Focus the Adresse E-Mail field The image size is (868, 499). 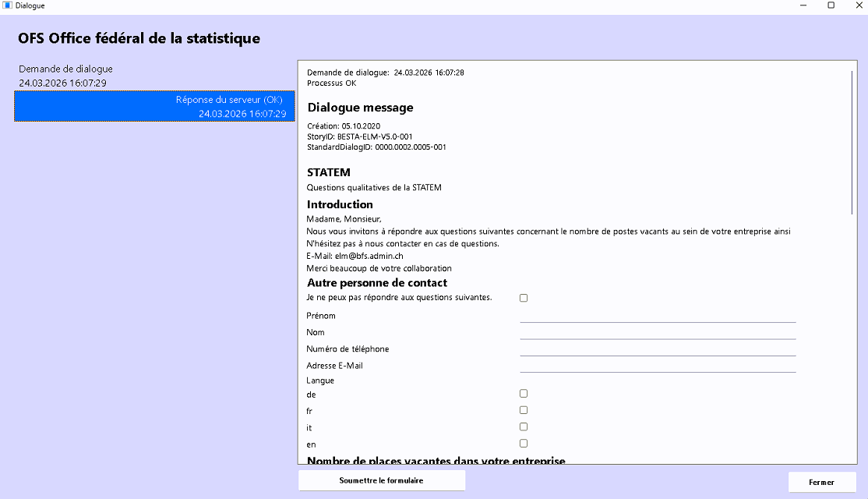[x=658, y=366]
